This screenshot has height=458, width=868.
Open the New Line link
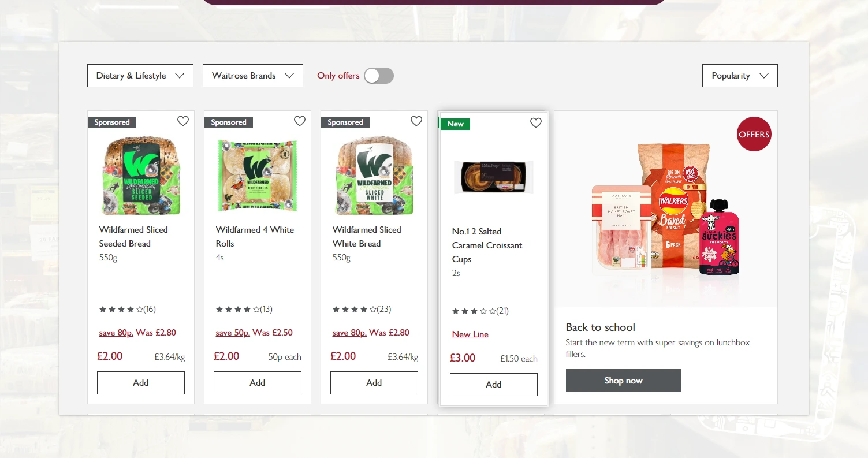[x=470, y=334]
